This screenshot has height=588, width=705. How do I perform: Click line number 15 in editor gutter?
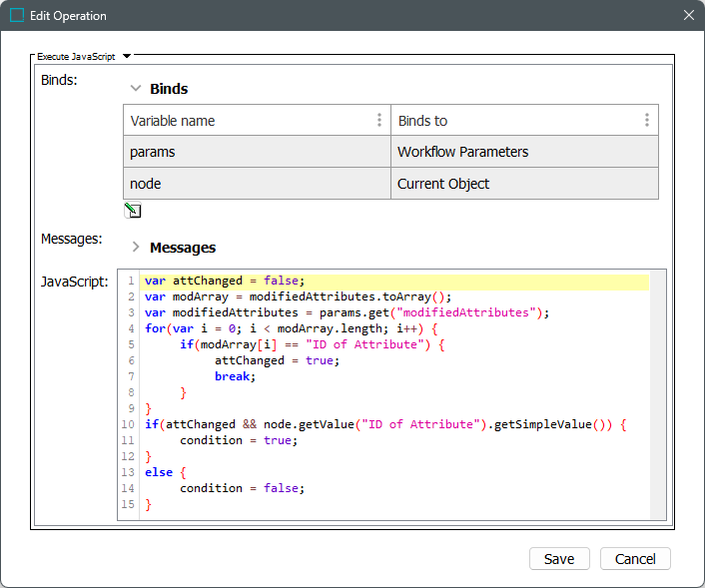tap(130, 504)
